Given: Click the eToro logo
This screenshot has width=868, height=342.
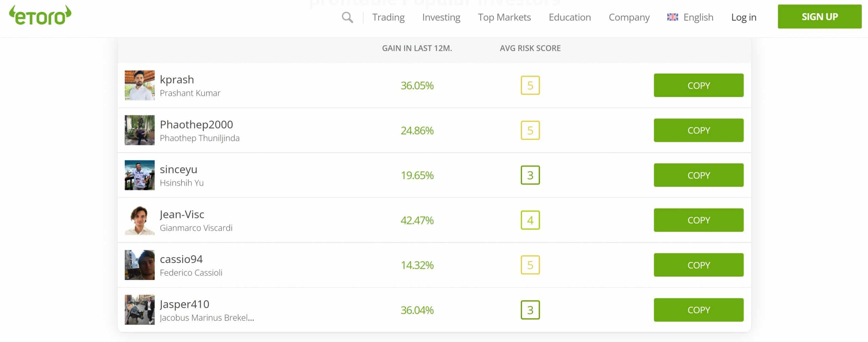Looking at the screenshot, I should (x=40, y=16).
